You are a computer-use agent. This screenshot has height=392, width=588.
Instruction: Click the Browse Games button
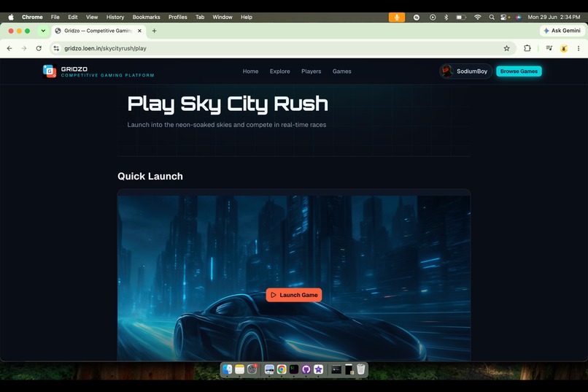tap(519, 72)
